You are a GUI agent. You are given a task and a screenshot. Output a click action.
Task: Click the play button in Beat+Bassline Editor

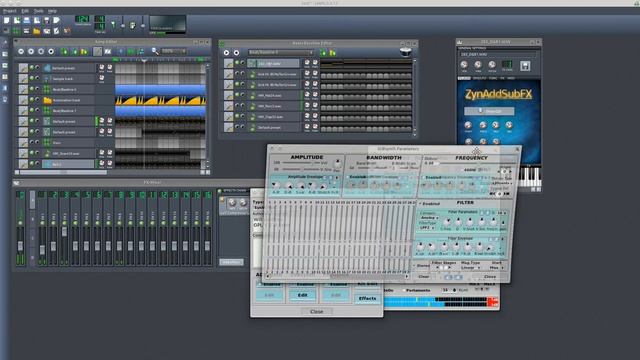[226, 53]
